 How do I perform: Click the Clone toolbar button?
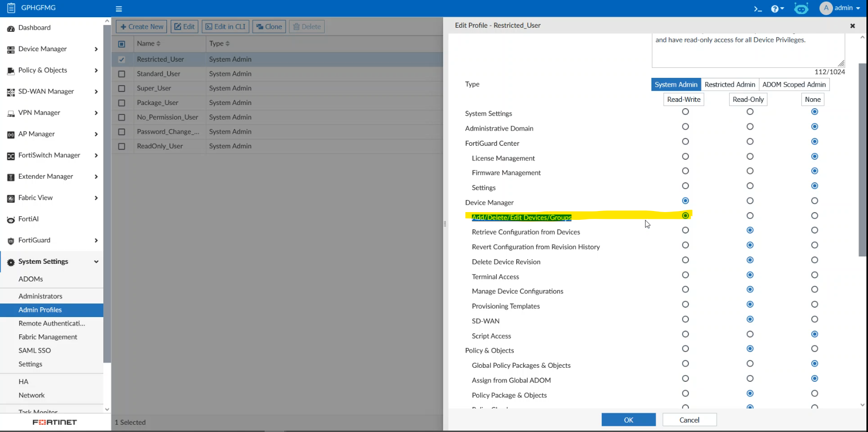click(x=269, y=27)
